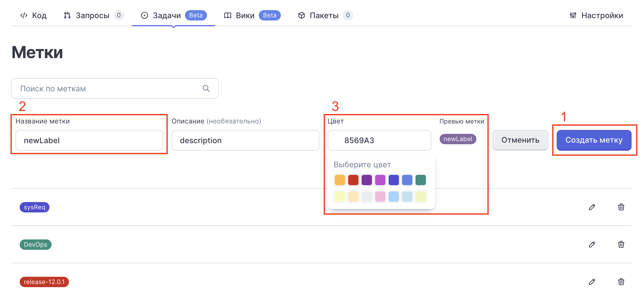Open the Код tab
Viewport: 644px width, 304px height.
[33, 16]
